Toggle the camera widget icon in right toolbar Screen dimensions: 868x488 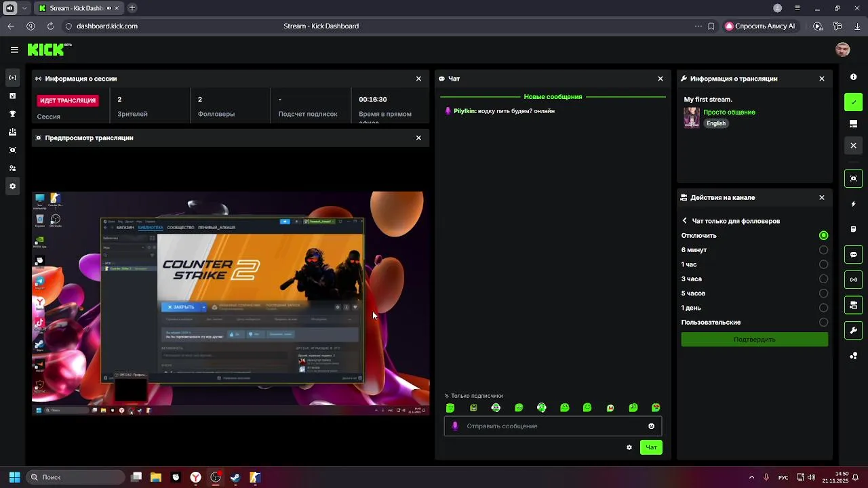[853, 306]
